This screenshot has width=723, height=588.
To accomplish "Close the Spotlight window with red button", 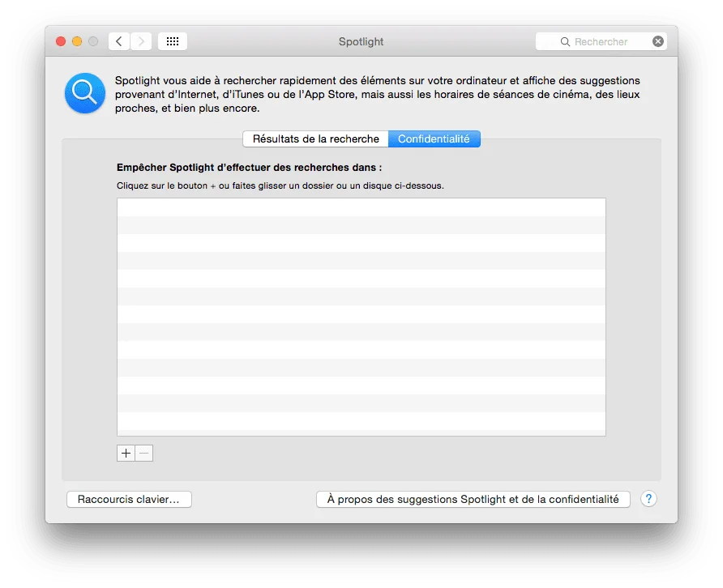I will pos(61,41).
